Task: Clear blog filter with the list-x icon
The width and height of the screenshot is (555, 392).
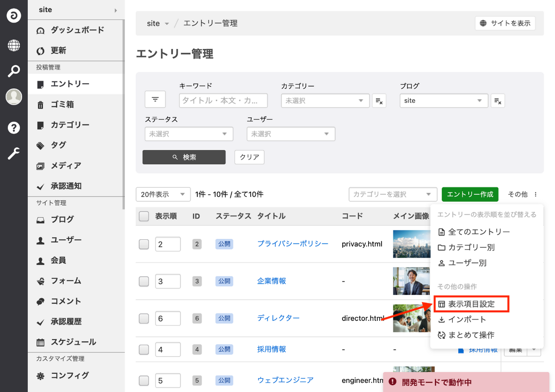Action: tap(498, 101)
